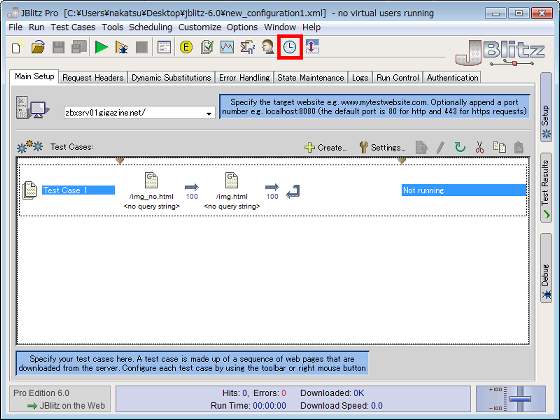Click the add page document icon
The height and width of the screenshot is (420, 560).
click(x=421, y=147)
